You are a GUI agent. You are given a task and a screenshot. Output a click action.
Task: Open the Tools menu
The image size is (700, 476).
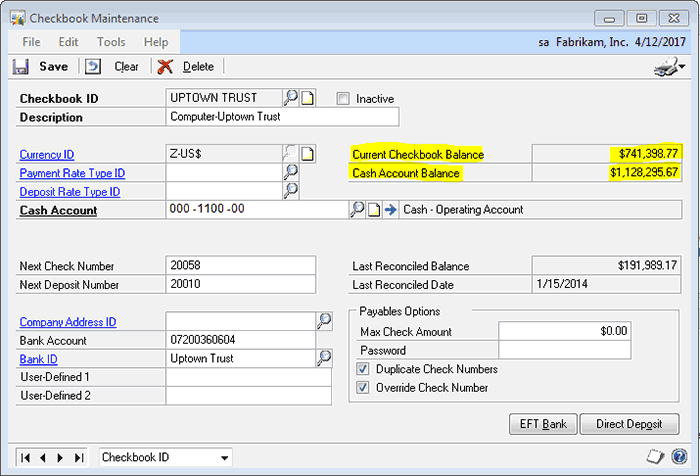coord(111,42)
